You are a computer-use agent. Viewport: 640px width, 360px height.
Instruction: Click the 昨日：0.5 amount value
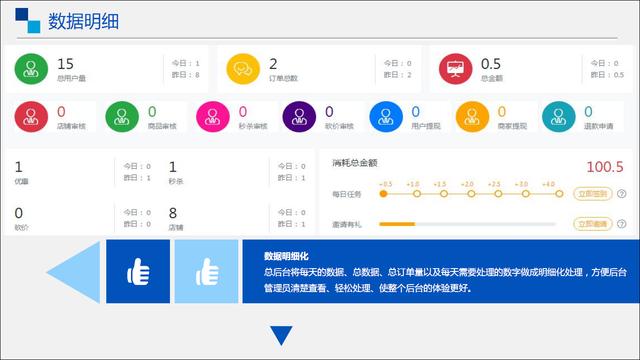(607, 75)
